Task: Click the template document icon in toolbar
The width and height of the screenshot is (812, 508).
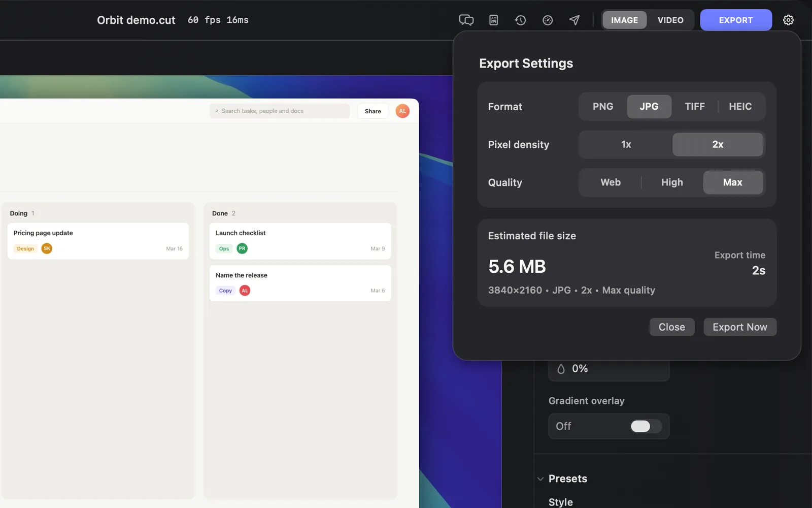Action: [493, 20]
